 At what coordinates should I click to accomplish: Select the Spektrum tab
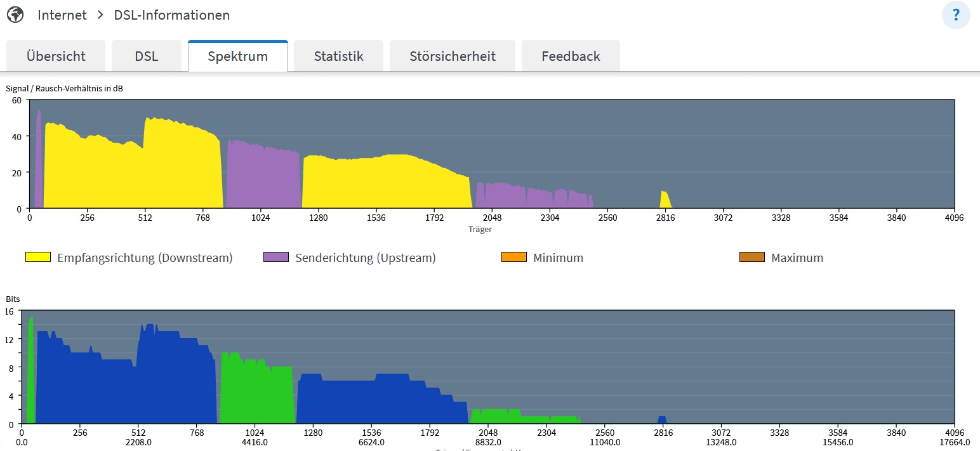237,56
